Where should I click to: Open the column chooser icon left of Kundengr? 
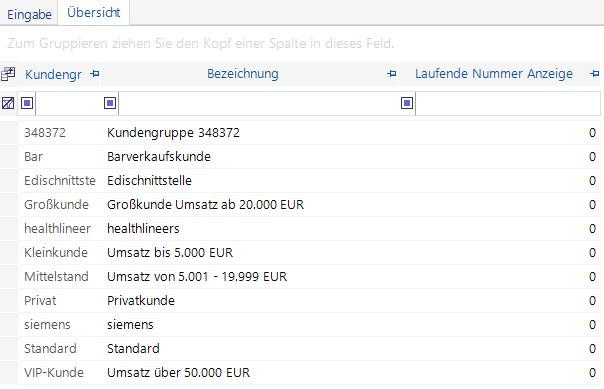[8, 74]
